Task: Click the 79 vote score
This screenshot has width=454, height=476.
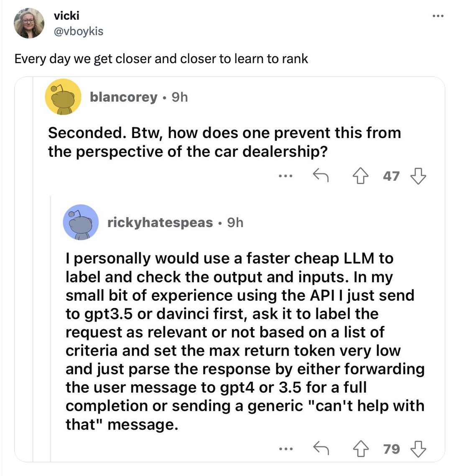Action: coord(391,449)
